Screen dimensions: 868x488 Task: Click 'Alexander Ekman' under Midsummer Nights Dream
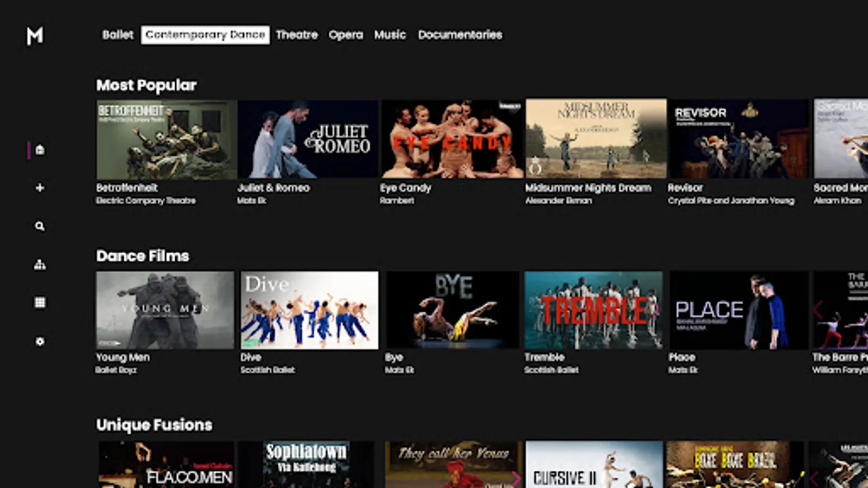[559, 201]
